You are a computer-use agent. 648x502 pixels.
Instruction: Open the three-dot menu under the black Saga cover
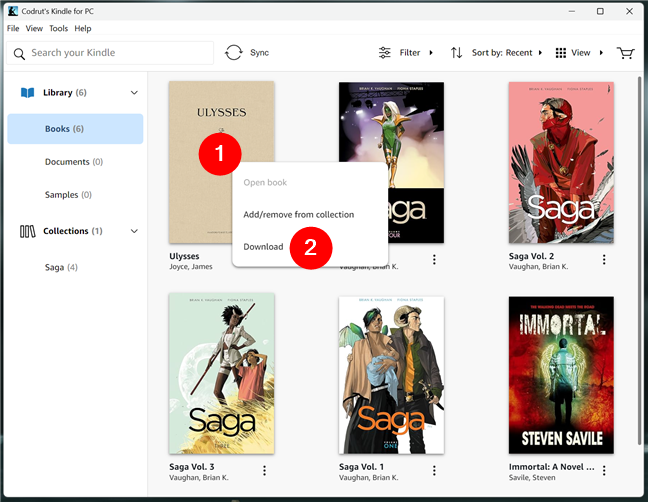[434, 259]
